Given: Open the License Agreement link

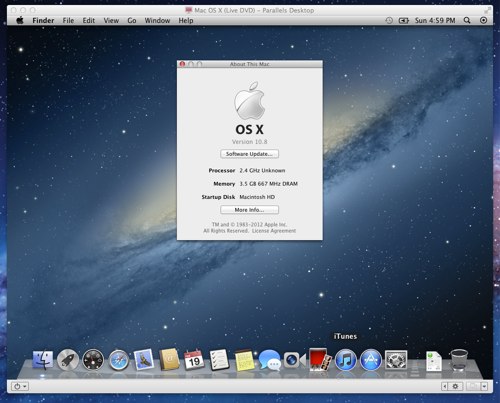Looking at the screenshot, I should tap(274, 231).
